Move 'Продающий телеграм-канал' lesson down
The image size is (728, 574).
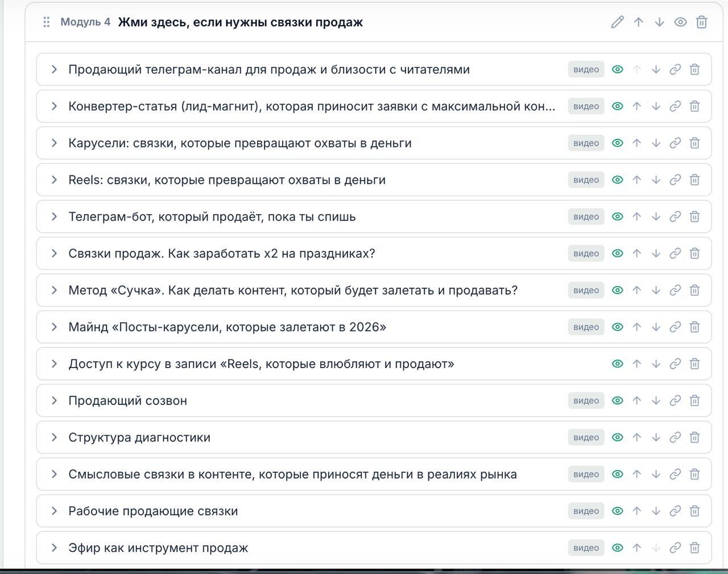(656, 69)
